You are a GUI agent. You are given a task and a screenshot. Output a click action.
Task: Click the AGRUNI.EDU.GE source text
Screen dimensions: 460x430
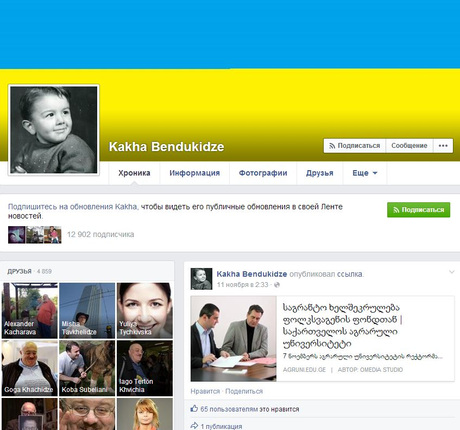point(304,370)
